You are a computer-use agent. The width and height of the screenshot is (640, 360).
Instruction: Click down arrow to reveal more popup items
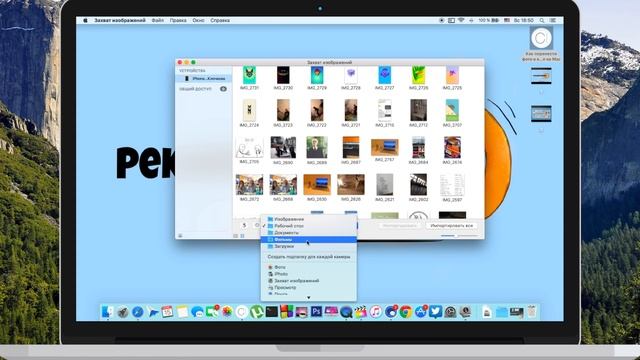click(x=309, y=298)
